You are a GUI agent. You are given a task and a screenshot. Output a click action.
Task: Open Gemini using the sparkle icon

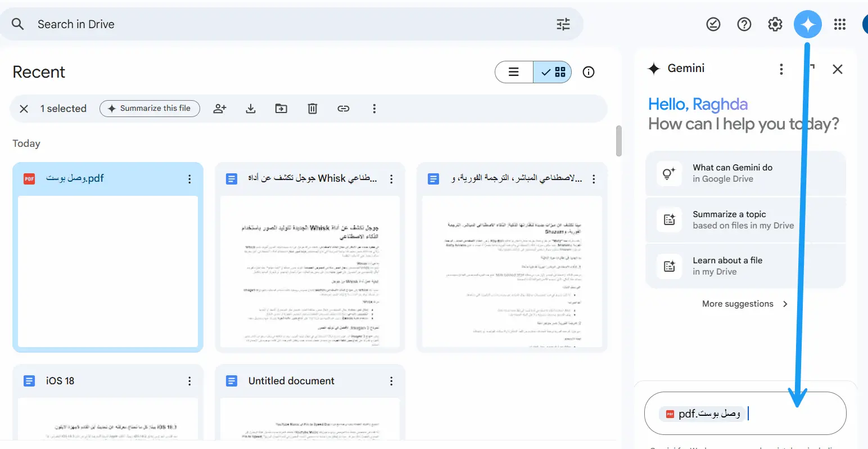pos(808,24)
